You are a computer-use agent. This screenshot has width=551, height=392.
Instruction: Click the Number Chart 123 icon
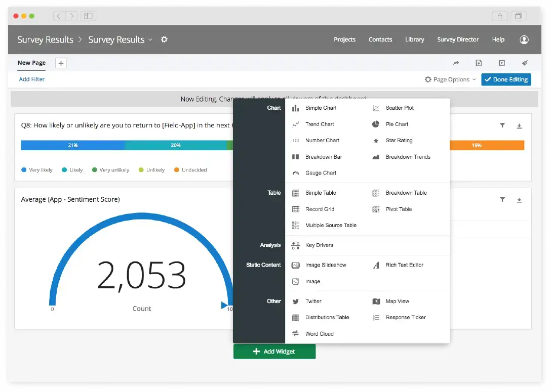[296, 141]
